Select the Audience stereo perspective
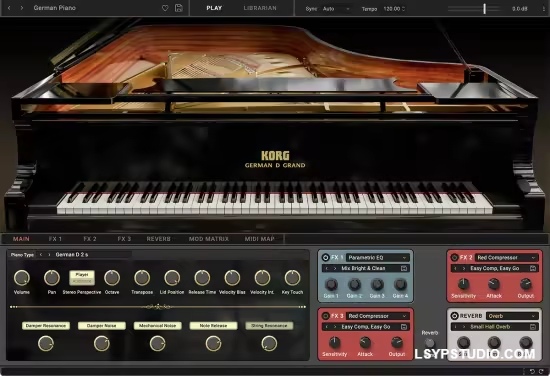550x376 pixels. tap(82, 281)
